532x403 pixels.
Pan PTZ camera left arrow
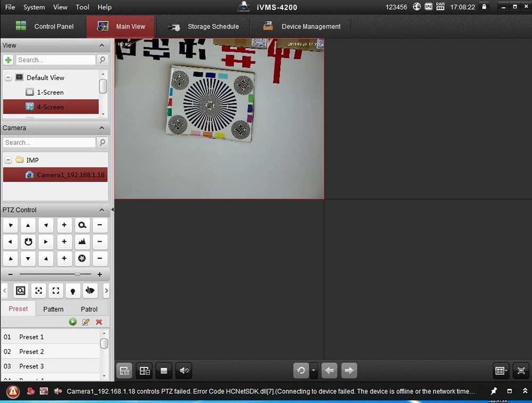coord(11,242)
